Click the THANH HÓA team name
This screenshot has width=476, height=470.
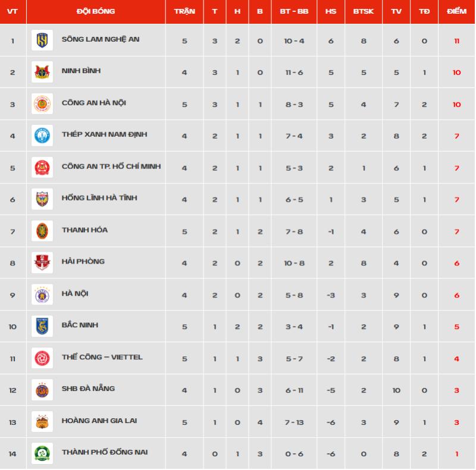(84, 230)
